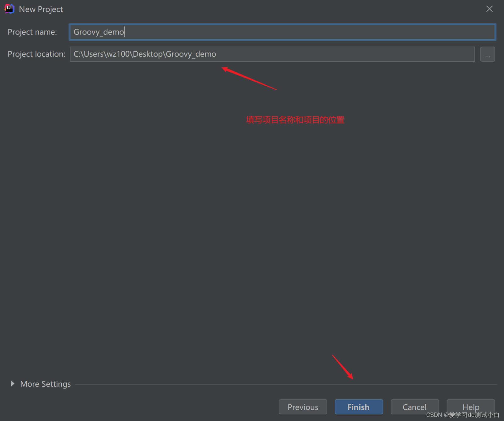Screen dimensions: 504x421
Task: Place cursor in the Project name field
Action: click(220, 32)
